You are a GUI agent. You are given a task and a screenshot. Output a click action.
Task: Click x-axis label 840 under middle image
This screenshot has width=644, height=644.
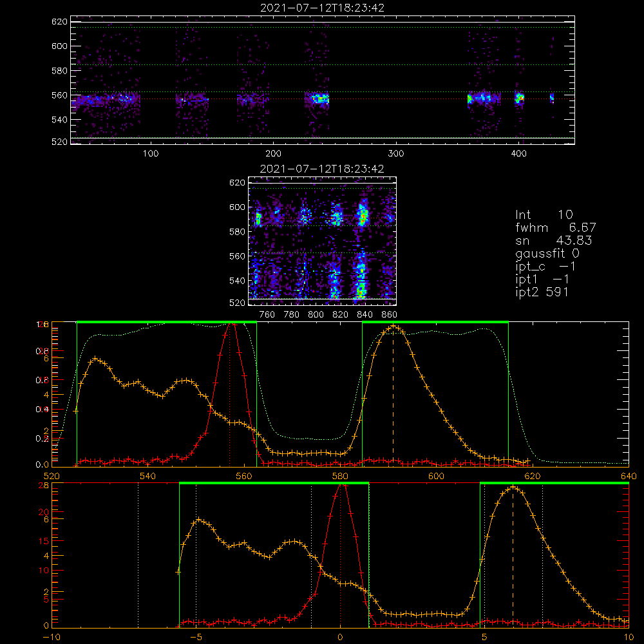tap(365, 315)
